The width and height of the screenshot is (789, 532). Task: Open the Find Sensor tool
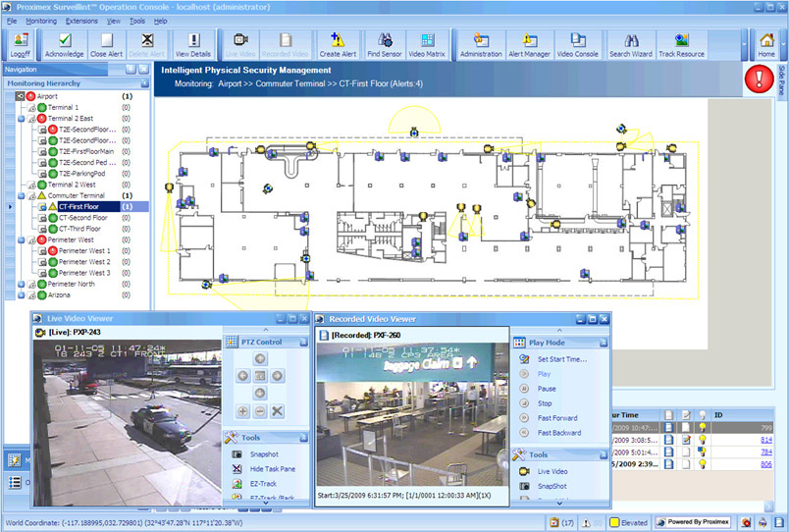point(386,45)
